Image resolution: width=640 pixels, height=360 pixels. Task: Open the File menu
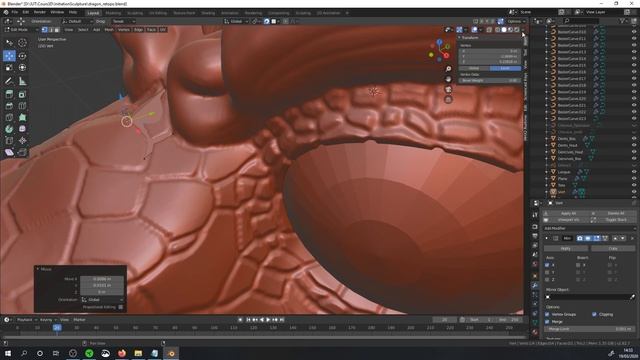point(15,12)
